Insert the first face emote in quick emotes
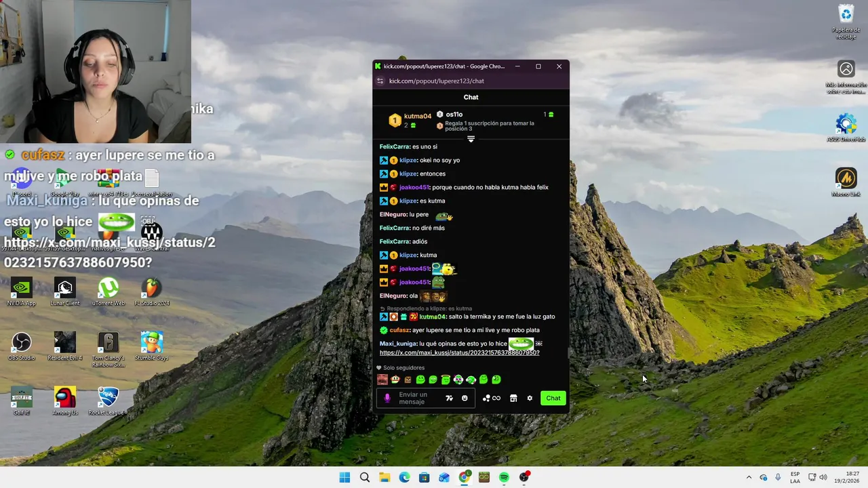 click(x=382, y=380)
